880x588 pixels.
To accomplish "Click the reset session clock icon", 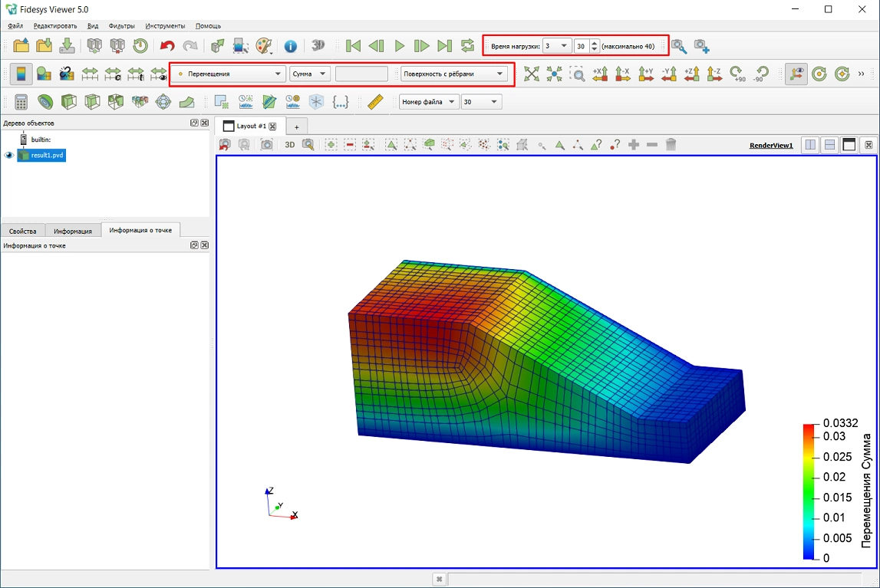I will pyautogui.click(x=140, y=46).
